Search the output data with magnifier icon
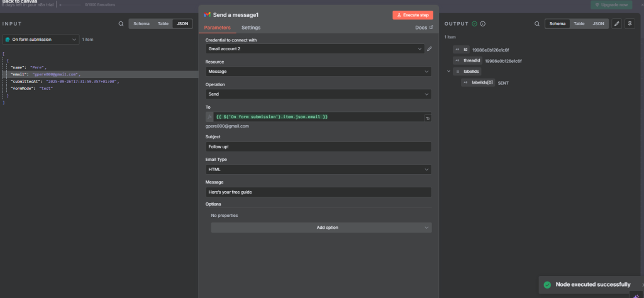 click(x=536, y=24)
